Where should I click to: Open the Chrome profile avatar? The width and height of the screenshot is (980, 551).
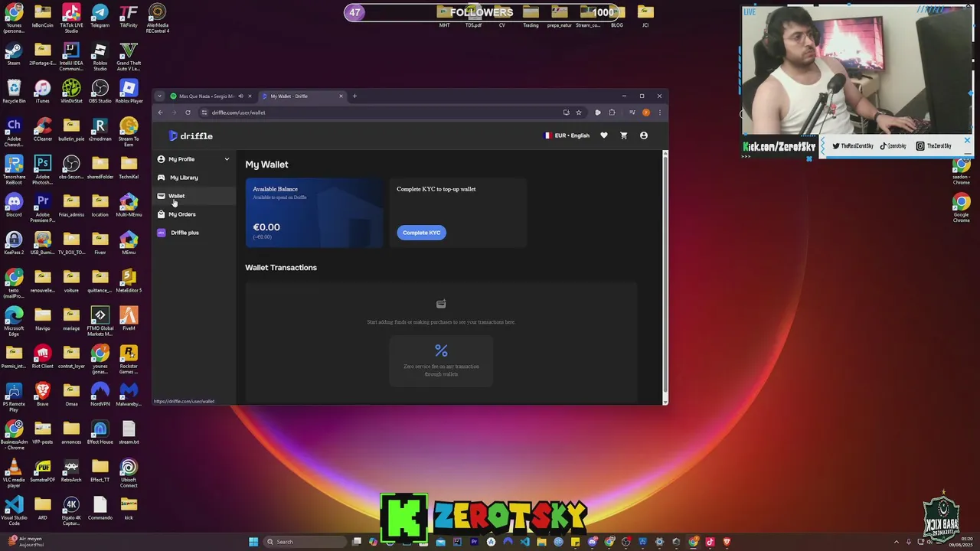[646, 112]
